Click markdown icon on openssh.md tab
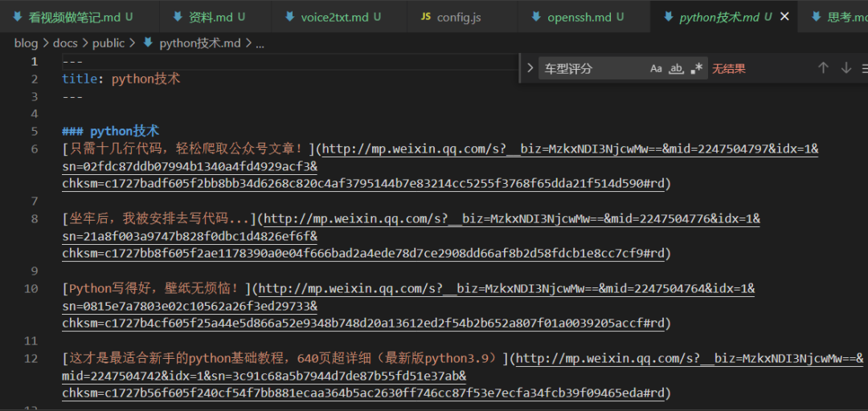Image resolution: width=868 pixels, height=411 pixels. point(536,17)
